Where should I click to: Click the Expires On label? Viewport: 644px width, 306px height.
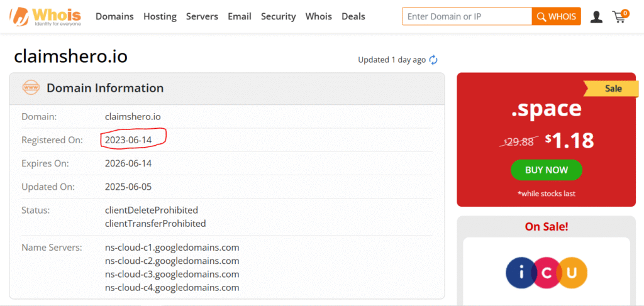[45, 163]
